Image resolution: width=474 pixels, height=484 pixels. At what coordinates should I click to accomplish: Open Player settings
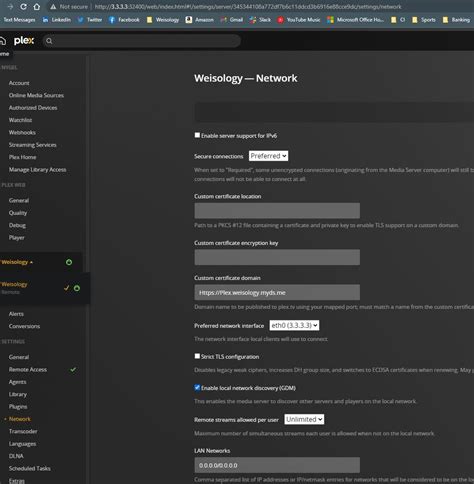(x=16, y=238)
